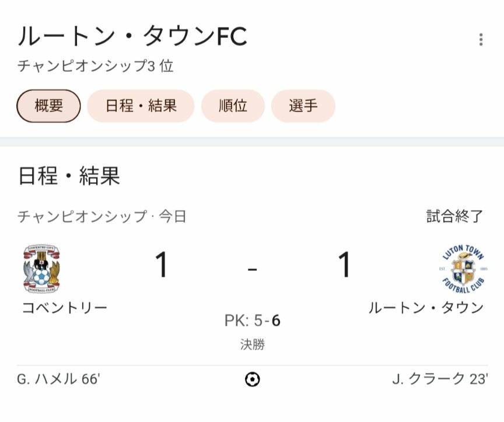Switch to the 日程・結果 tab
504x422 pixels.
click(x=141, y=106)
